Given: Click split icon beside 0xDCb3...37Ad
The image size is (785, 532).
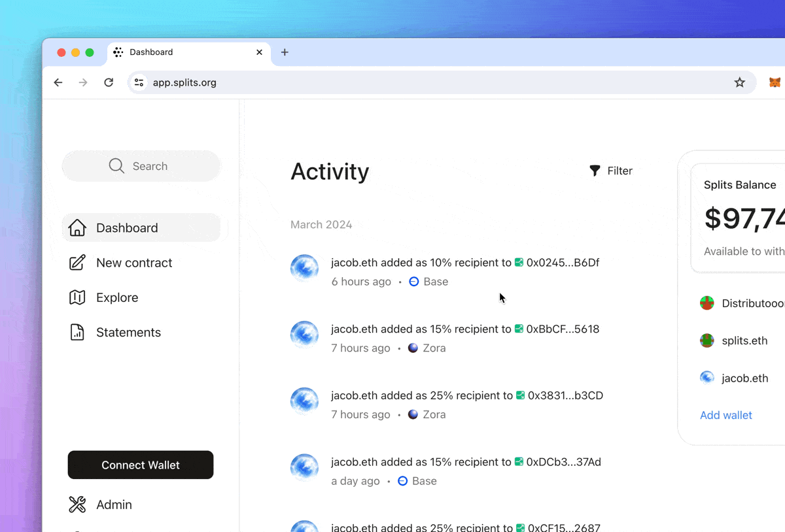Looking at the screenshot, I should [519, 462].
